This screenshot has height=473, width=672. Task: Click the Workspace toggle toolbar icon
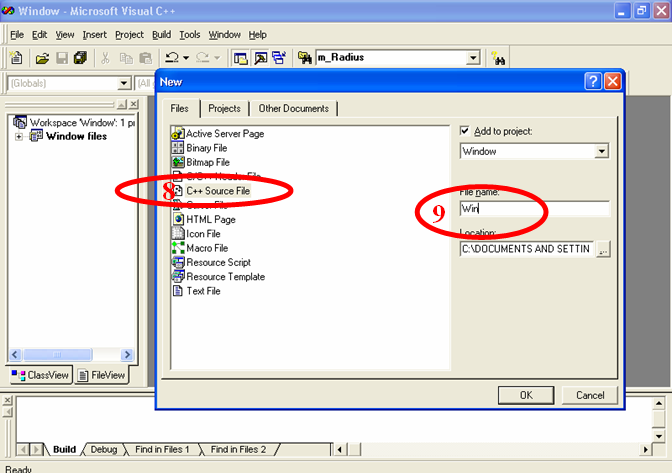[x=241, y=59]
